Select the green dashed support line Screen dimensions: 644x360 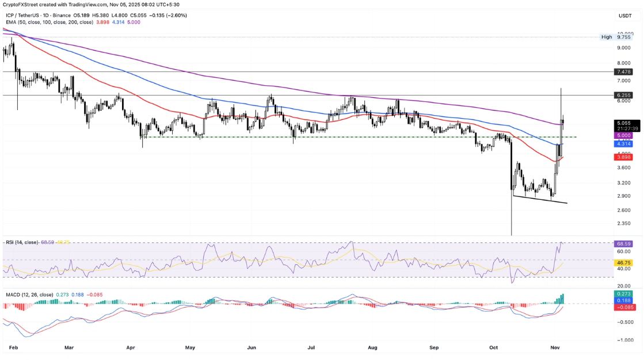tap(345, 137)
